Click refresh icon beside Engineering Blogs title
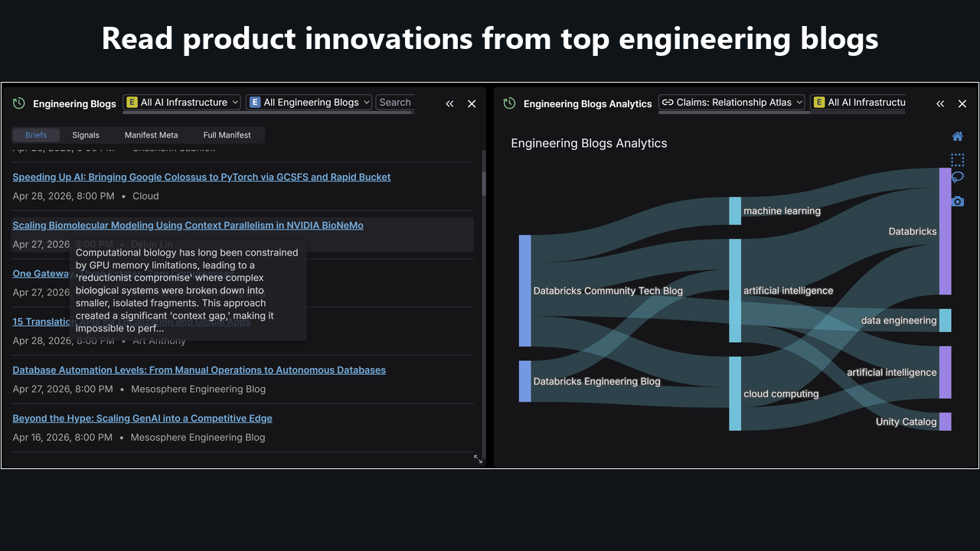Image resolution: width=980 pixels, height=551 pixels. pyautogui.click(x=19, y=103)
